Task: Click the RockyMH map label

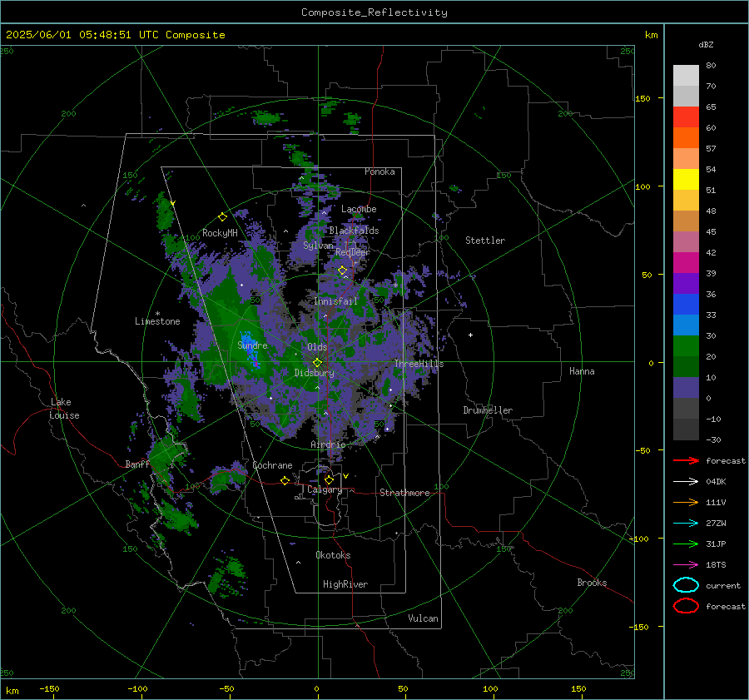Action: pos(220,233)
